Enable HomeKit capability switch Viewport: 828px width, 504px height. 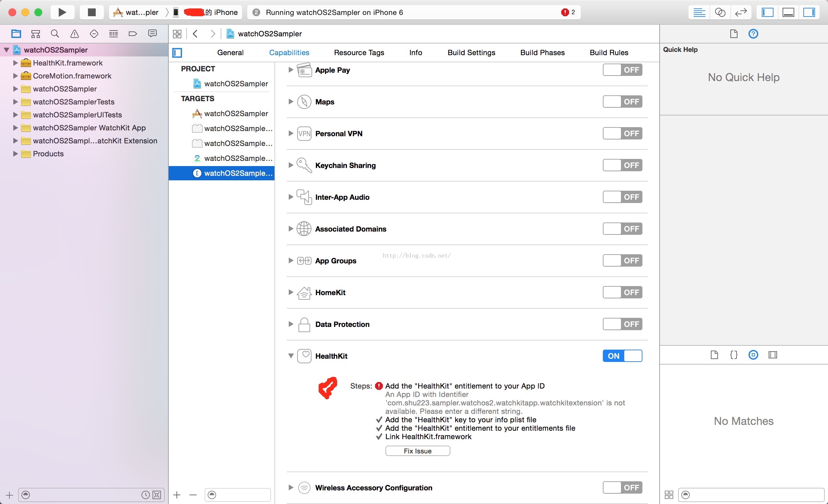(x=622, y=292)
